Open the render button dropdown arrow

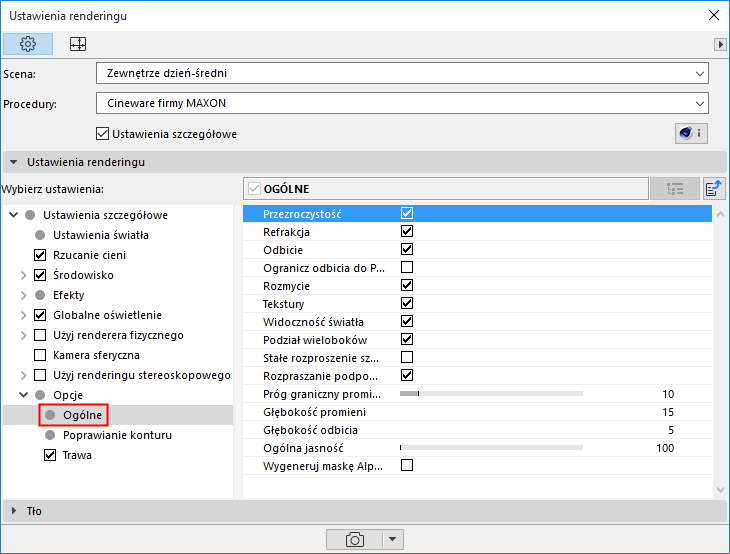point(393,540)
